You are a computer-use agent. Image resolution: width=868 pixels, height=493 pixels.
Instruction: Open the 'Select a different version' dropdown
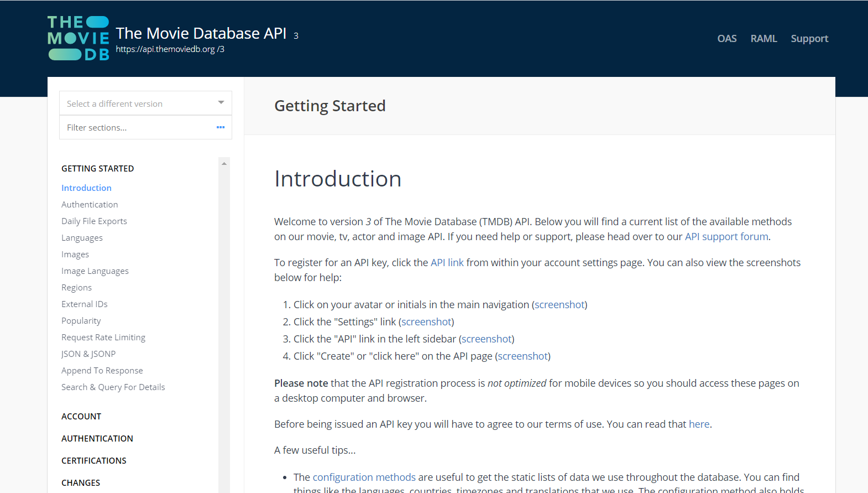pos(145,103)
